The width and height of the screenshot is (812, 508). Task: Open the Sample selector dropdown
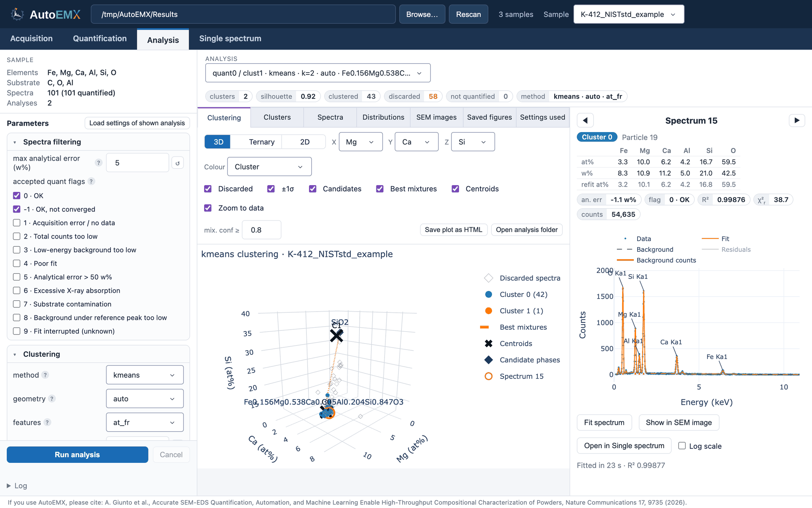(x=629, y=14)
